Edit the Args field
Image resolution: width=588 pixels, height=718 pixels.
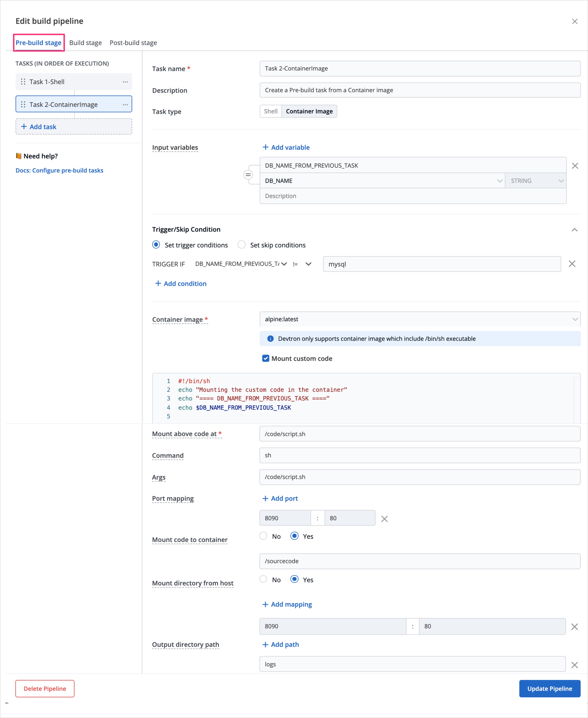point(420,477)
